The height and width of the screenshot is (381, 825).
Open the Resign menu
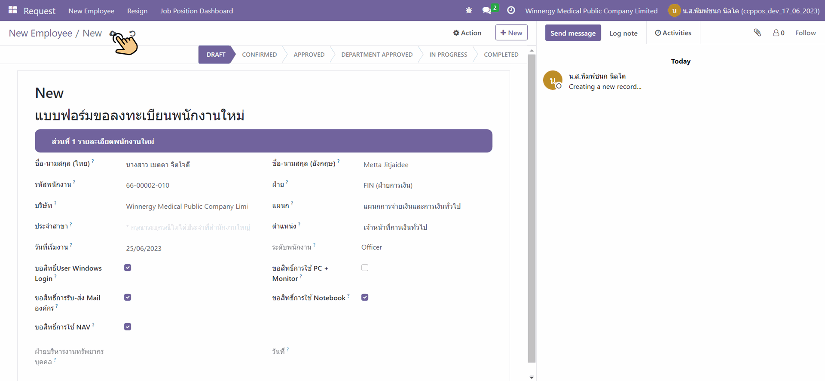pyautogui.click(x=137, y=11)
